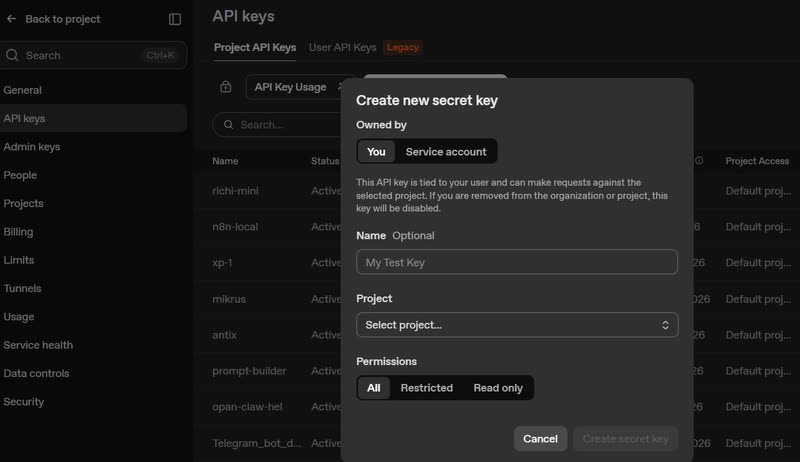Click the Status column header
800x462 pixels.
pyautogui.click(x=325, y=161)
